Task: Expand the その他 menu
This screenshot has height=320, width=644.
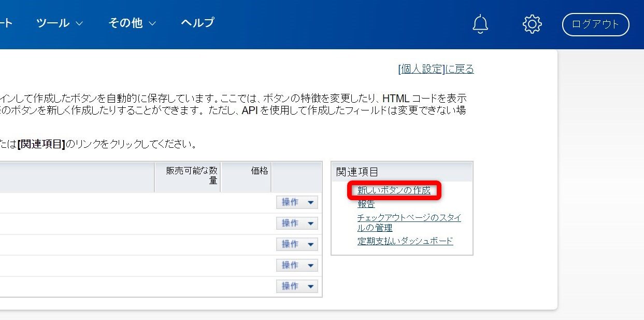Action: click(132, 23)
